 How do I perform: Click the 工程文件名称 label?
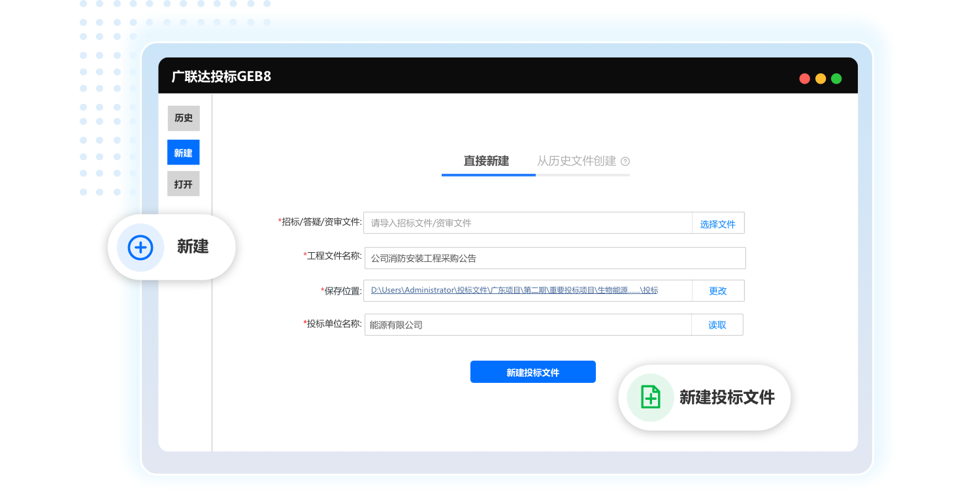click(333, 255)
